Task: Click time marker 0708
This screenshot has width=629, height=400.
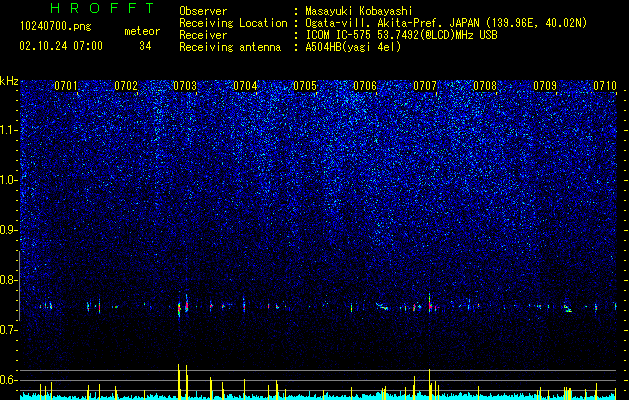Action: pos(485,86)
